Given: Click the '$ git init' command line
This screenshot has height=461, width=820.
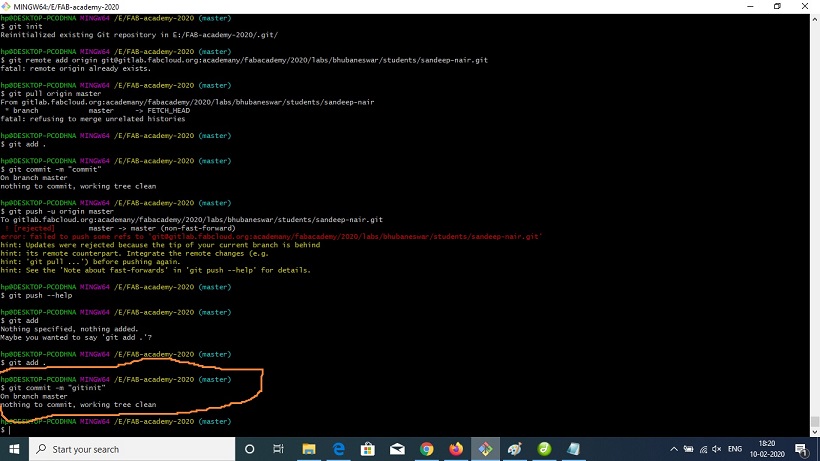Looking at the screenshot, I should [21, 26].
